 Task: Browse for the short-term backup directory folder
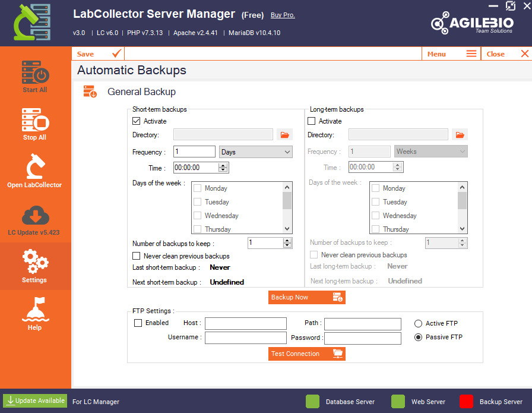284,135
